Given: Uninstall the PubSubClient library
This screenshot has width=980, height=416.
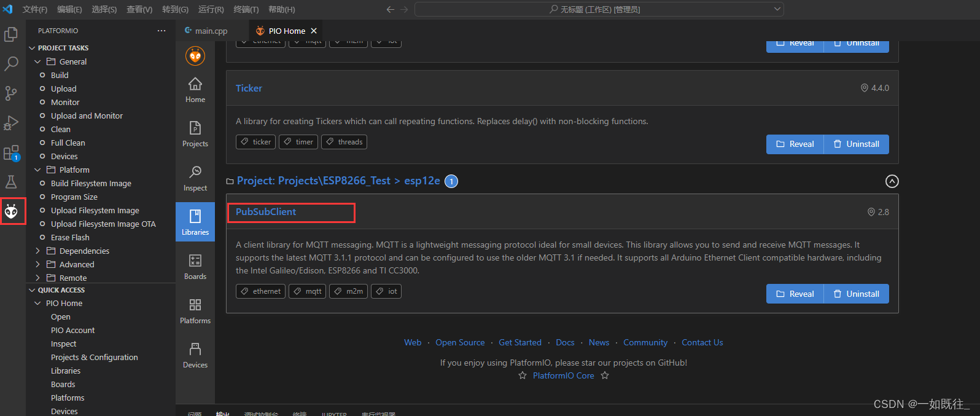Looking at the screenshot, I should pos(857,294).
